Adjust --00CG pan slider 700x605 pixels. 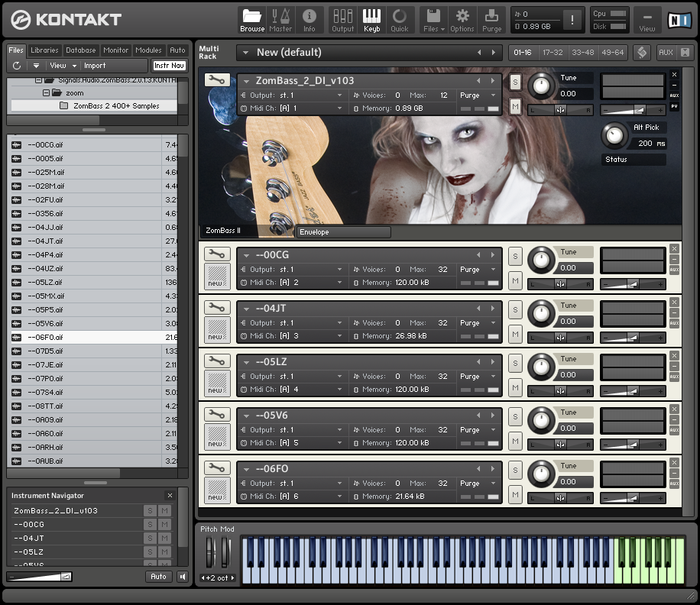click(560, 284)
